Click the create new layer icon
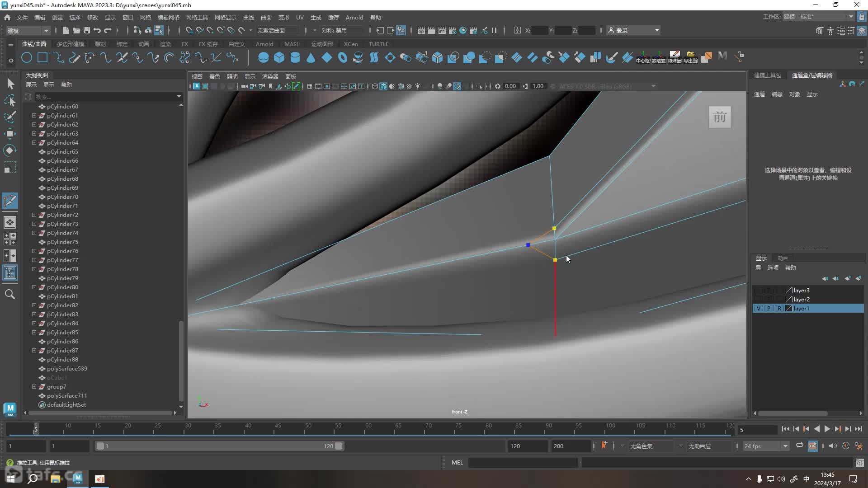This screenshot has height=488, width=868. (848, 278)
